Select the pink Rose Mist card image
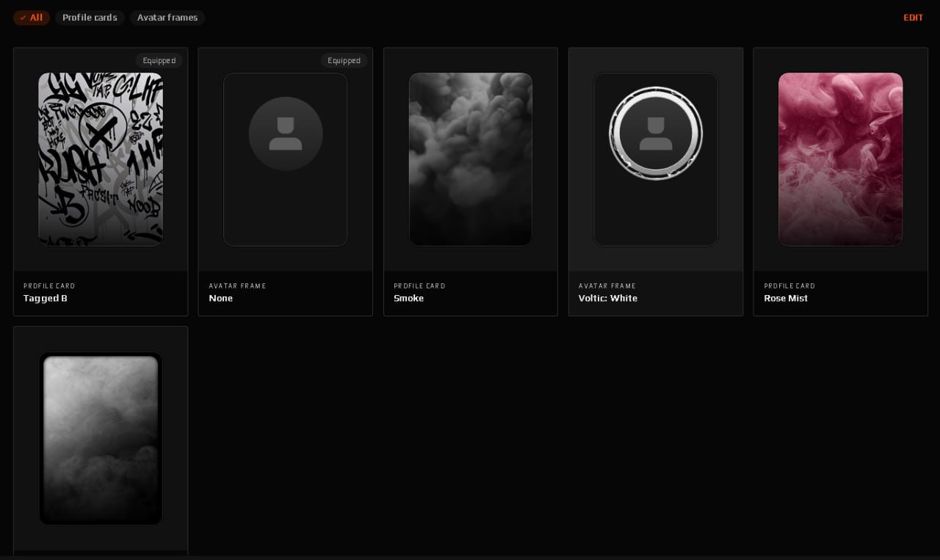This screenshot has width=940, height=560. pyautogui.click(x=841, y=159)
